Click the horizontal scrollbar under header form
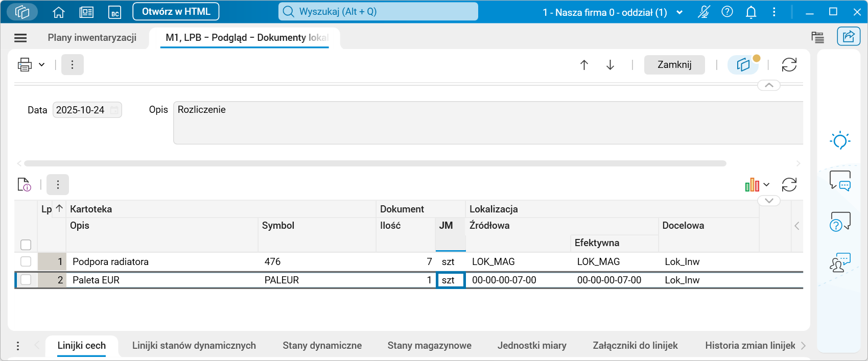 pos(375,163)
